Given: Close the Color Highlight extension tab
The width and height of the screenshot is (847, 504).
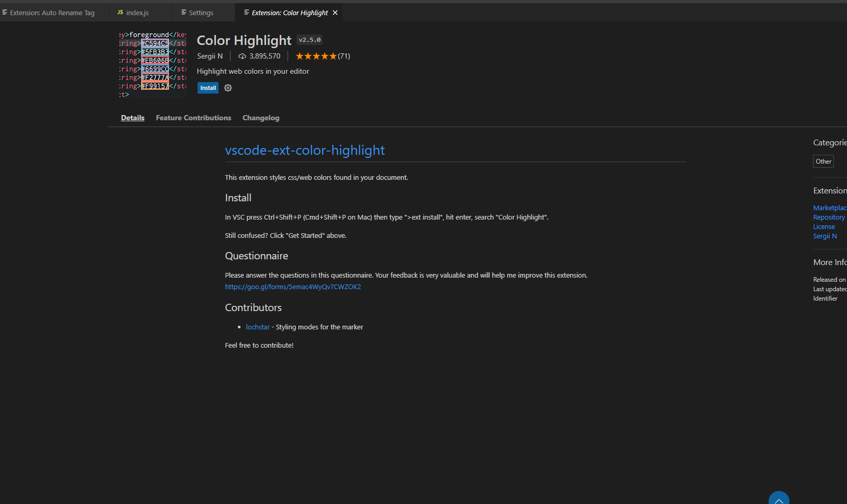Looking at the screenshot, I should [335, 13].
